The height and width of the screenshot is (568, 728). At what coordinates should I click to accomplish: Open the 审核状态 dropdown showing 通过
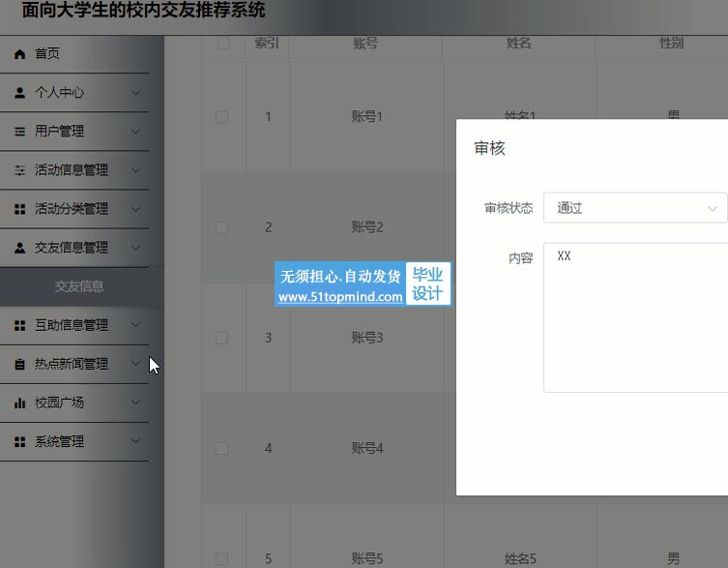635,208
